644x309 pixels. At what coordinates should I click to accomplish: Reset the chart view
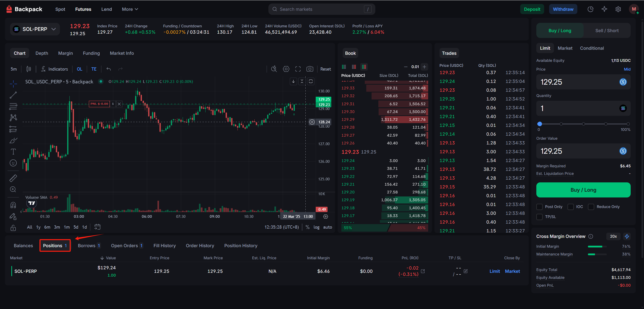coord(326,69)
